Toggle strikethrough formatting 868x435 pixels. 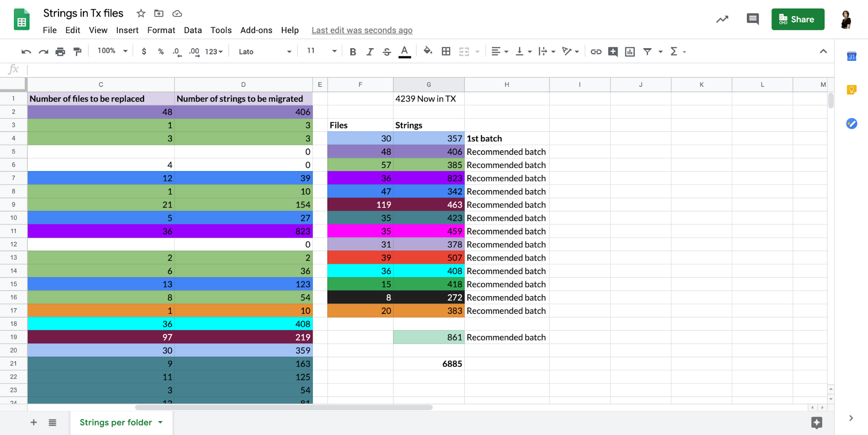[386, 52]
